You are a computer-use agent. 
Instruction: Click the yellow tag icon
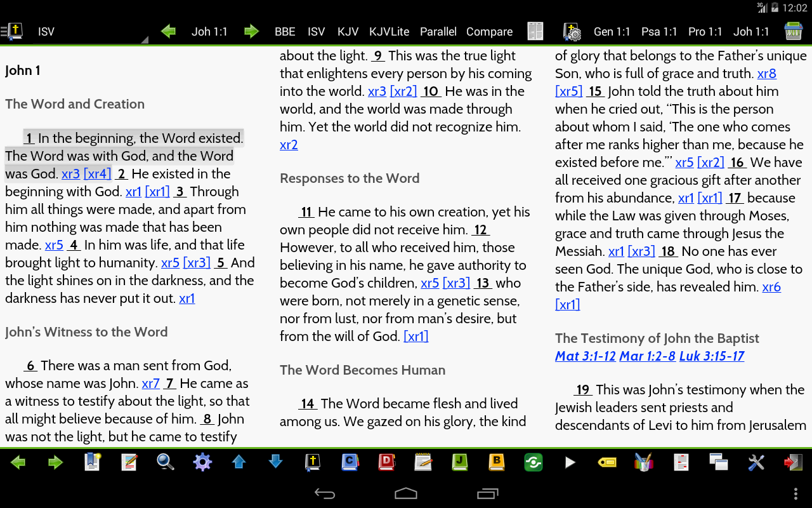[x=607, y=462]
